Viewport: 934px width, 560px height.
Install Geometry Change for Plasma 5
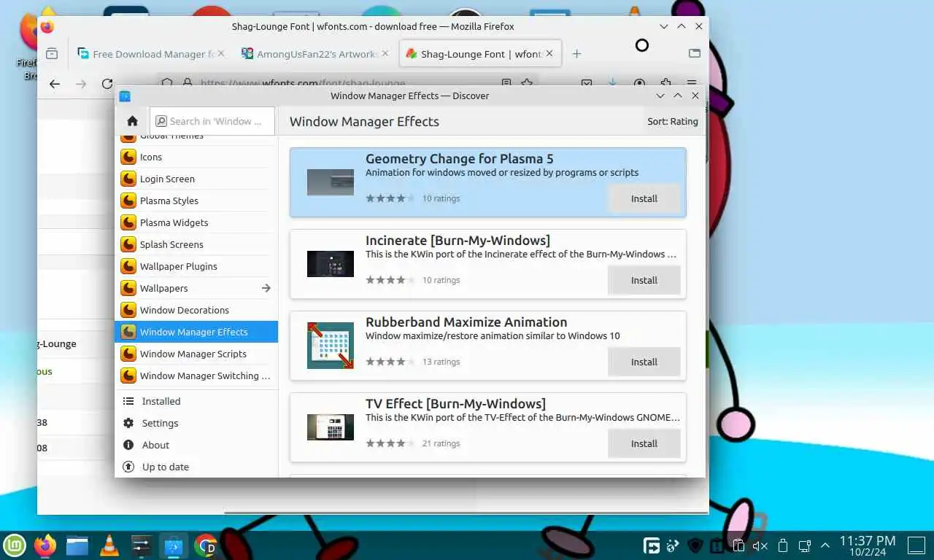[x=644, y=198]
